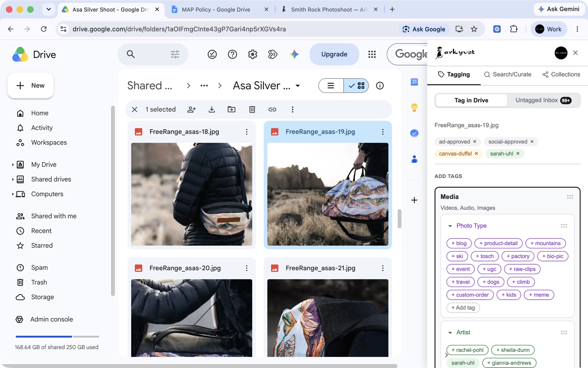
Task: Switch to grid layout view
Action: coord(356,86)
